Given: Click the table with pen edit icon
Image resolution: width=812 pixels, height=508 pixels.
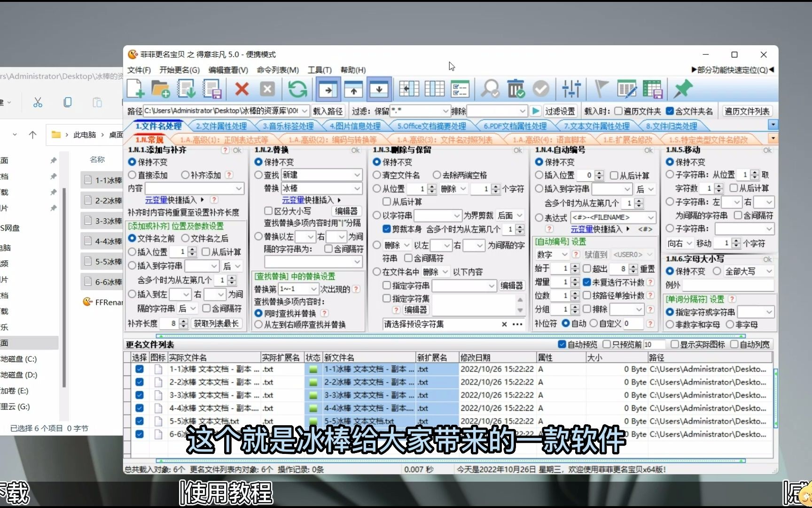Looking at the screenshot, I should coord(627,89).
